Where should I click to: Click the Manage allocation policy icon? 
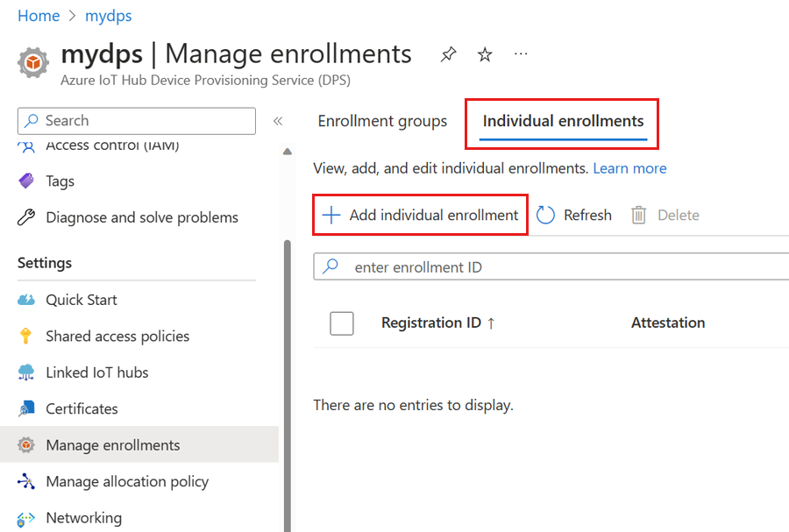point(26,481)
